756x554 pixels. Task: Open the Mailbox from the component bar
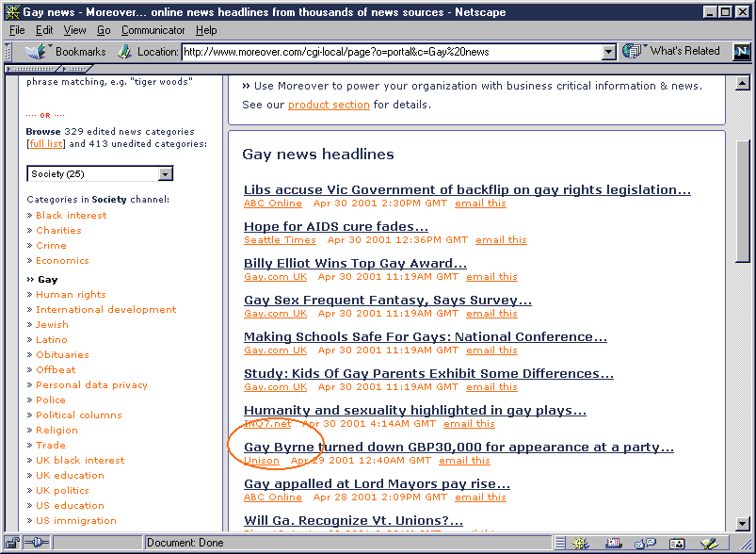(x=614, y=544)
